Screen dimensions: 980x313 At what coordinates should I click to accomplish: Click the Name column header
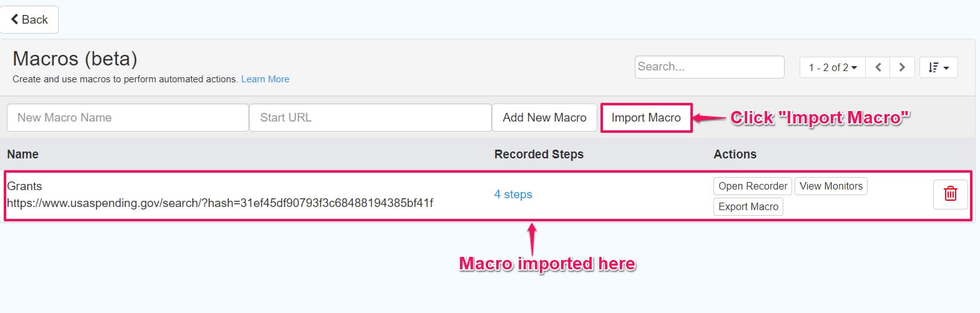tap(22, 154)
